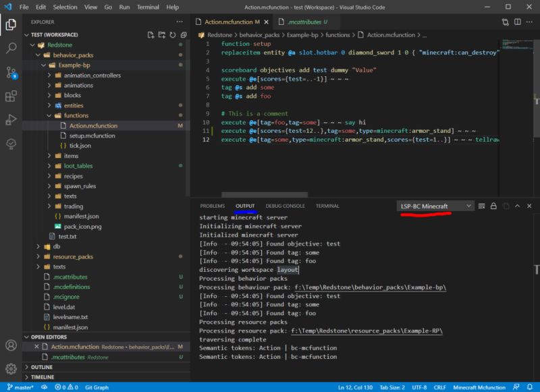Image resolution: width=540 pixels, height=392 pixels.
Task: Select setup.mcfunction in the Explorer
Action: tap(92, 135)
